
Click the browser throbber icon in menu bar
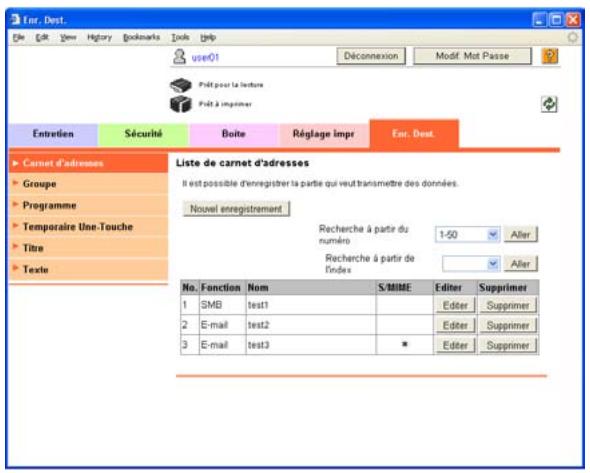coord(572,37)
